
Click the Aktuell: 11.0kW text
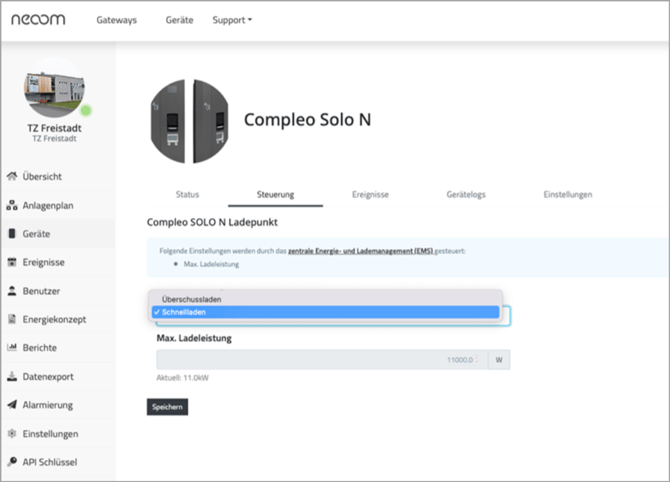182,378
